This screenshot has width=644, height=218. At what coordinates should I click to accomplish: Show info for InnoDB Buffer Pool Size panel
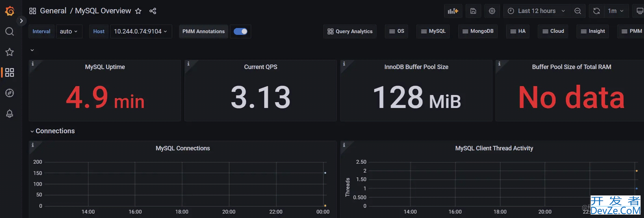(x=344, y=64)
